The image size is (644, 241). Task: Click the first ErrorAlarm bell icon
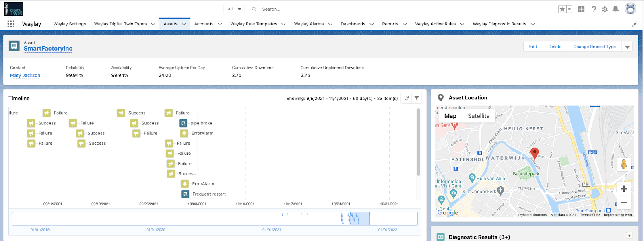184,133
